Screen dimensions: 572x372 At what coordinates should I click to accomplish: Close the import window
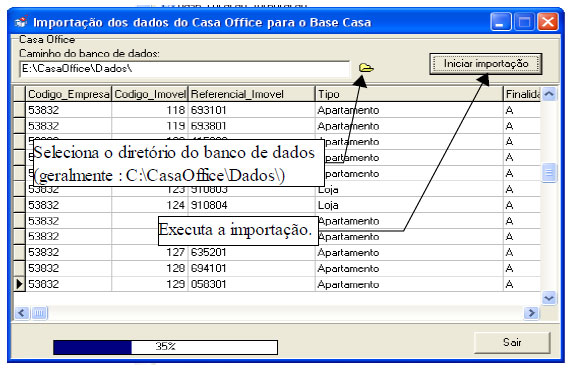tap(548, 22)
